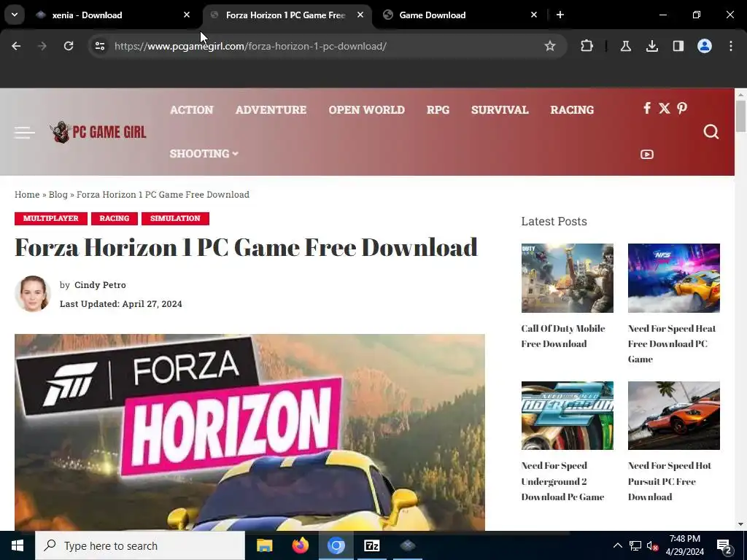Open the RACING category menu
This screenshot has height=560, width=747.
[572, 109]
